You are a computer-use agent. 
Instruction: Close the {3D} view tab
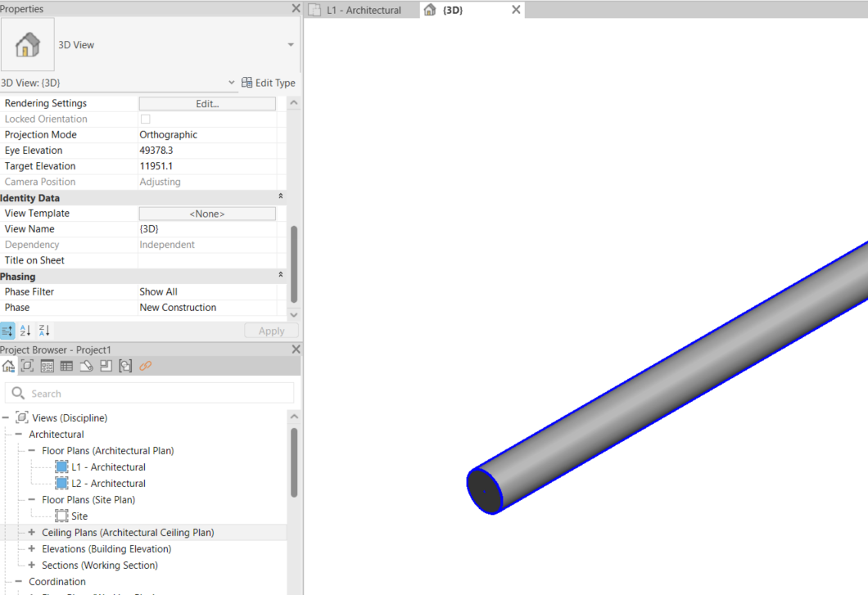click(x=516, y=10)
